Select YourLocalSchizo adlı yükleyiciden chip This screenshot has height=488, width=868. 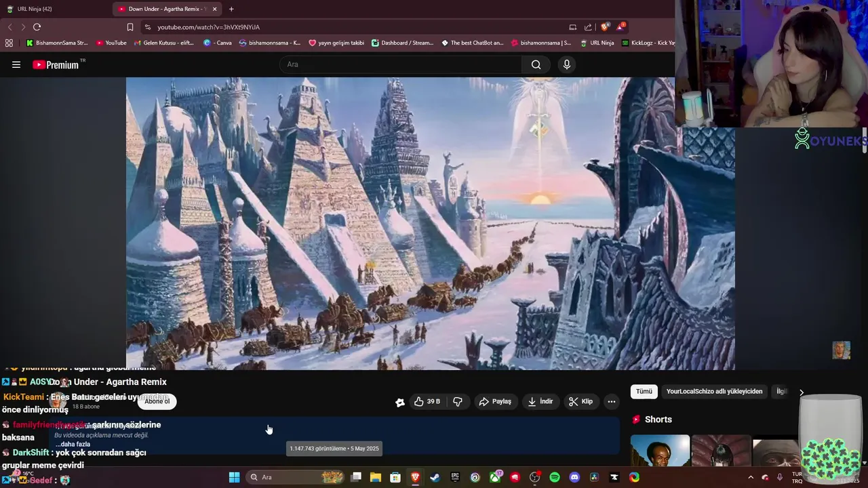point(714,392)
